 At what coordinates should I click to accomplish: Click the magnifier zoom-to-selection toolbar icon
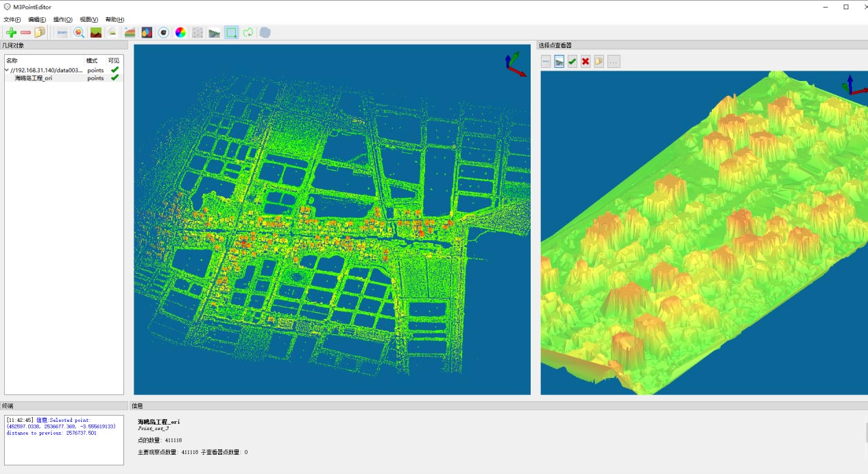[x=79, y=32]
